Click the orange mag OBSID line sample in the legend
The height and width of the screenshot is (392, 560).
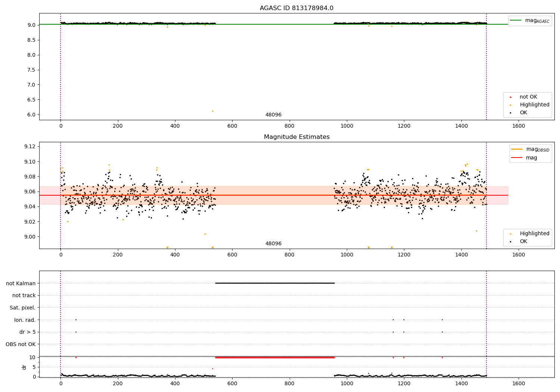(x=517, y=149)
